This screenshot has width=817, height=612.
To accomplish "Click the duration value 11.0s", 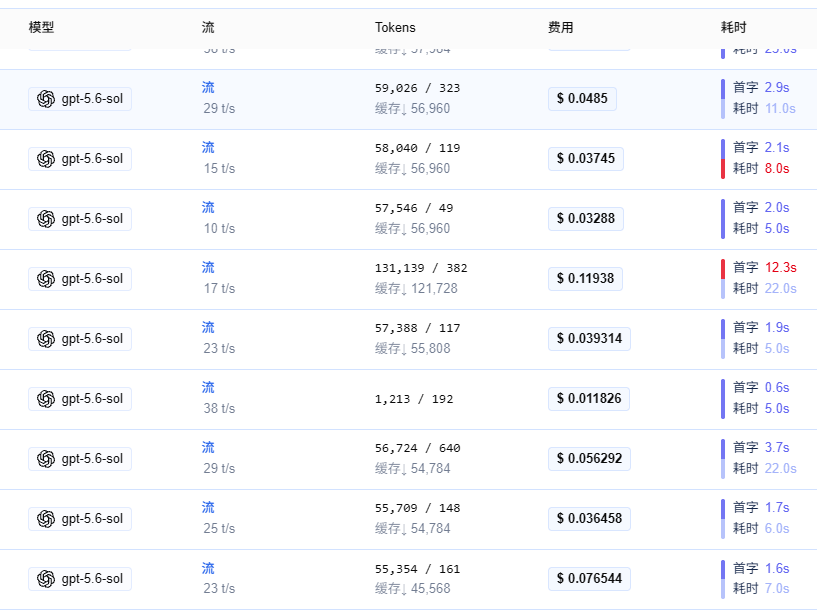I will pos(781,108).
